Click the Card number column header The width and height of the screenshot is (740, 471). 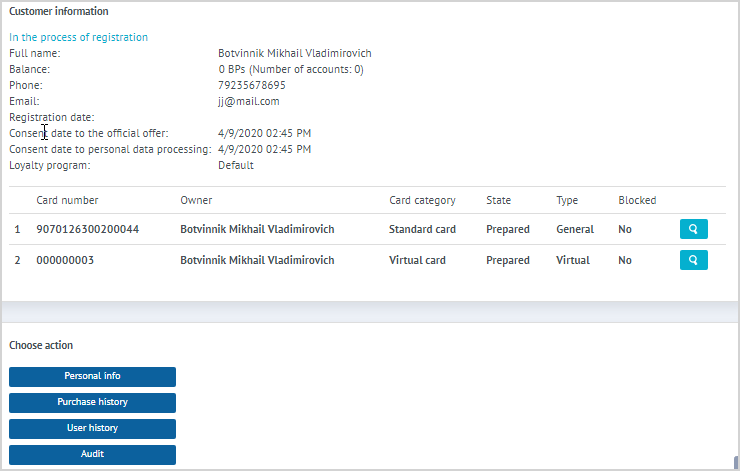(67, 200)
